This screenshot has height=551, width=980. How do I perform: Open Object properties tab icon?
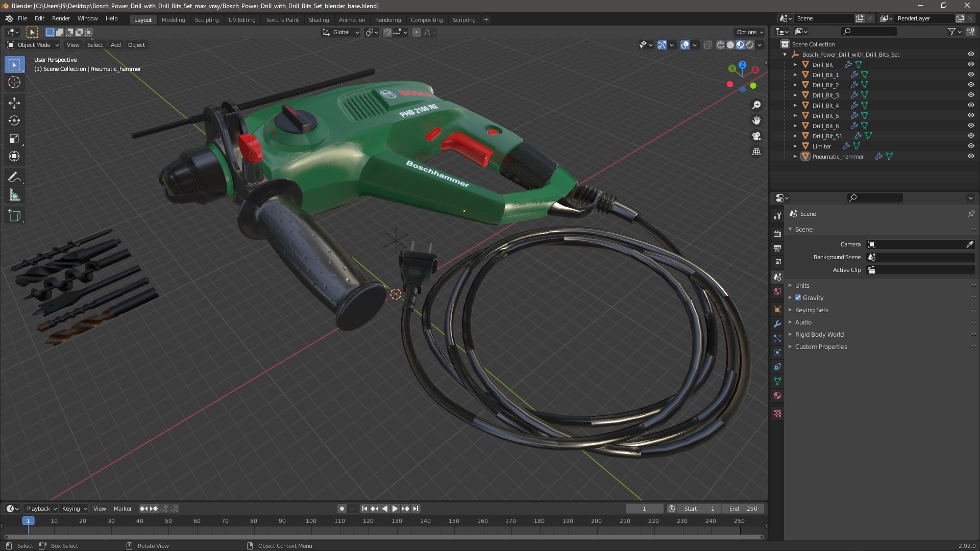[777, 310]
